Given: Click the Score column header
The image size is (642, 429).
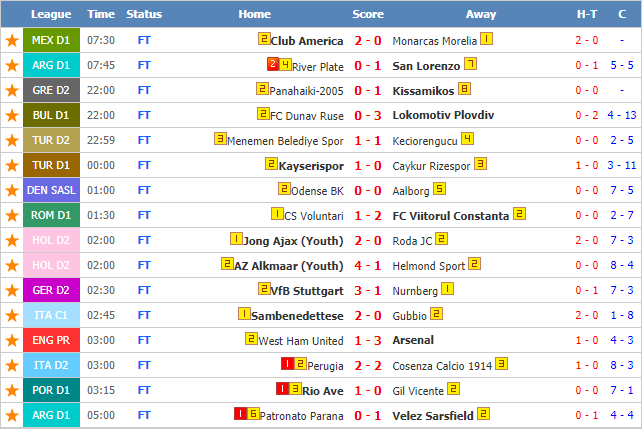Looking at the screenshot, I should click(x=368, y=14).
